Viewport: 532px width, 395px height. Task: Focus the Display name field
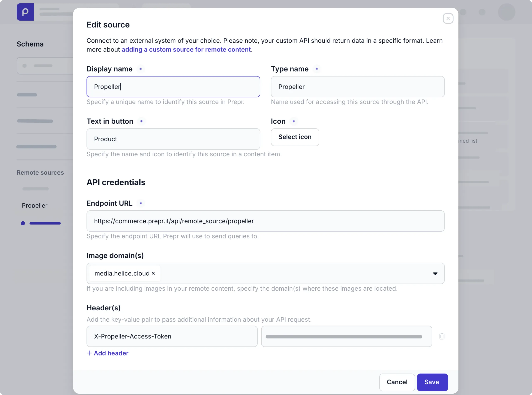(173, 87)
